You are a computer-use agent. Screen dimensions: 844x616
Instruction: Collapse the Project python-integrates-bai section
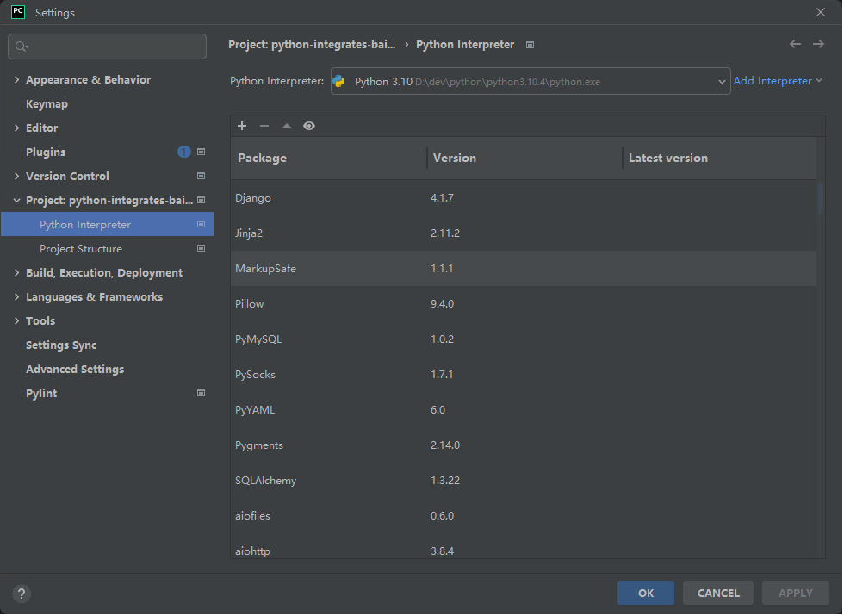coord(16,200)
